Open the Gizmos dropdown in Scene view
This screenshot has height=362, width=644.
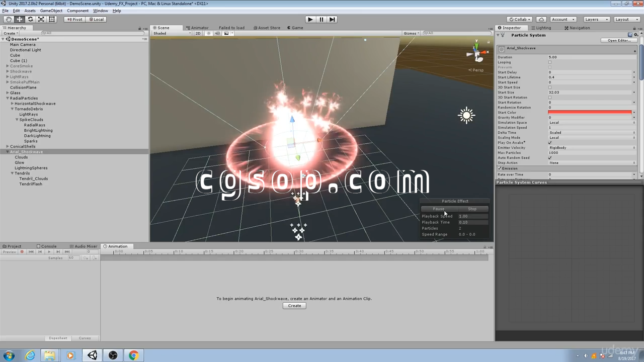tap(411, 33)
